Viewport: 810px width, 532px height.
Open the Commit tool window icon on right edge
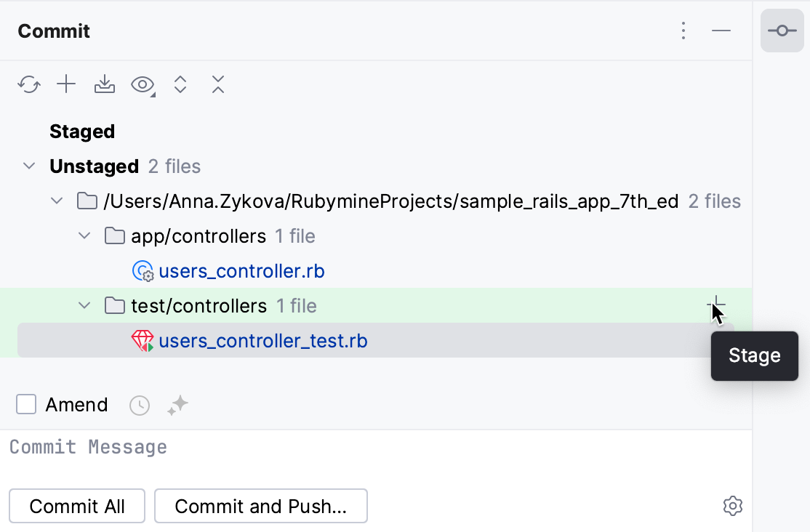coord(782,31)
